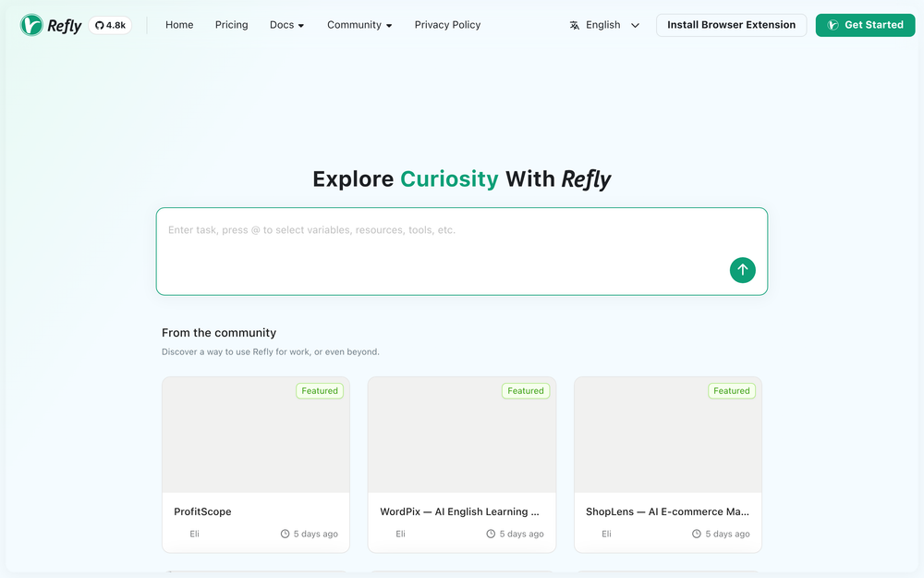Click the 'Explore Curiosity With Refly' headline
Screen dimensions: 924x578
[461, 179]
